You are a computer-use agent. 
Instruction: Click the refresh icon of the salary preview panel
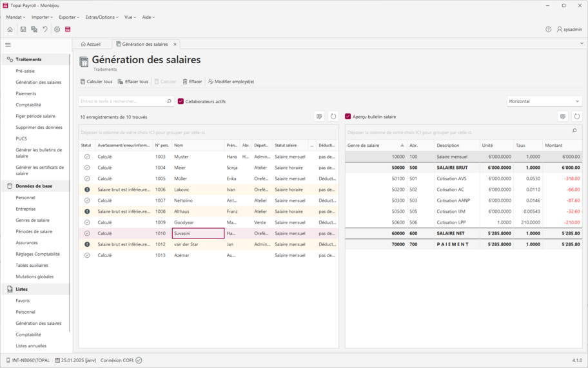(577, 117)
